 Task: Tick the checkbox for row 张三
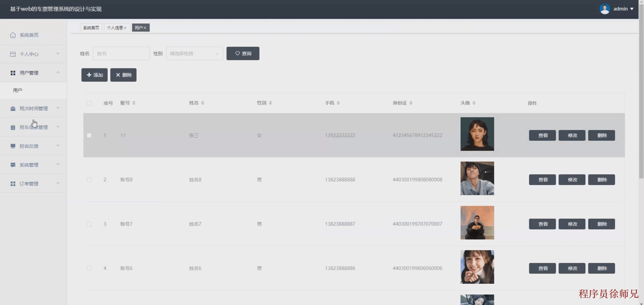tap(89, 135)
